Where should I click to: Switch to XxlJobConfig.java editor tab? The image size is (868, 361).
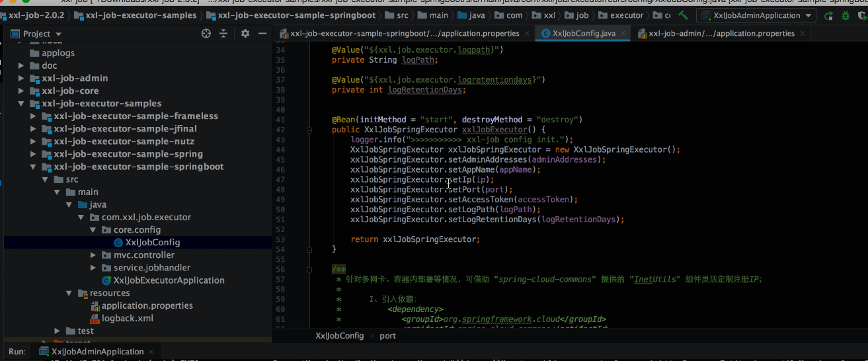click(x=584, y=33)
